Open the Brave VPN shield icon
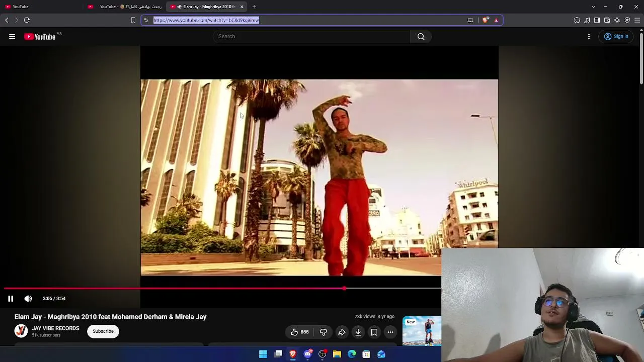This screenshot has height=362, width=644. [627, 20]
